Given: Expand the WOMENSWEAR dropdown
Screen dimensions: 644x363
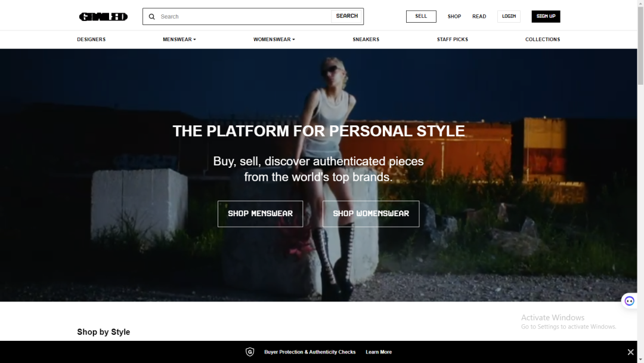Looking at the screenshot, I should pos(274,39).
